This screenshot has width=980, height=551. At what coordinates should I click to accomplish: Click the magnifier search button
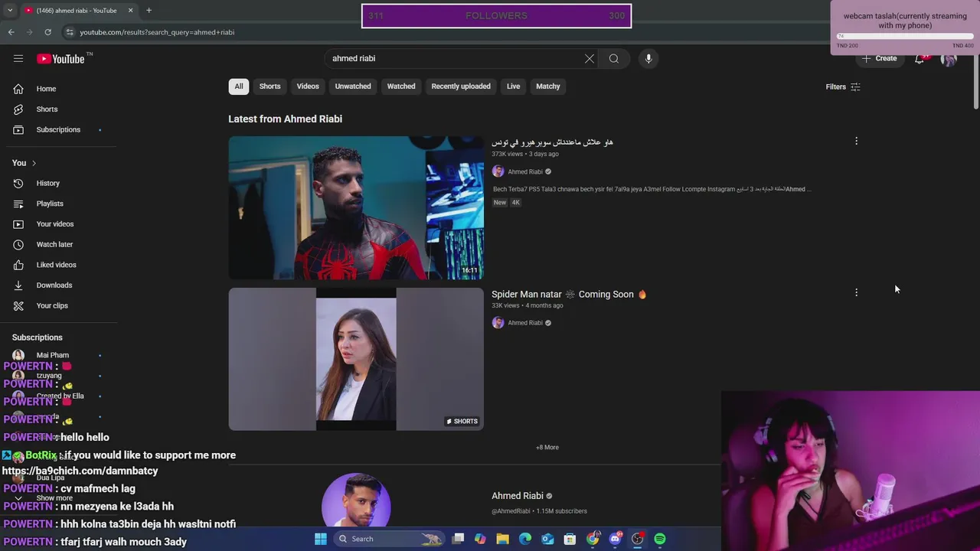coord(614,58)
